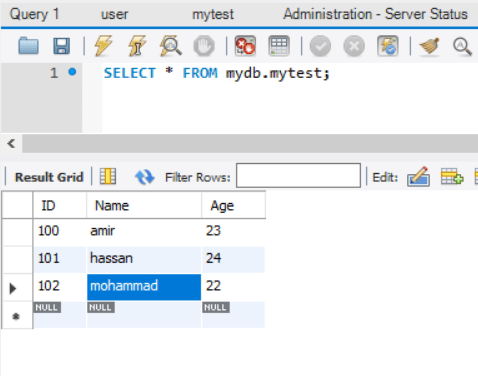Select the amir name cell
Viewport: 478px width, 376px height.
(144, 231)
